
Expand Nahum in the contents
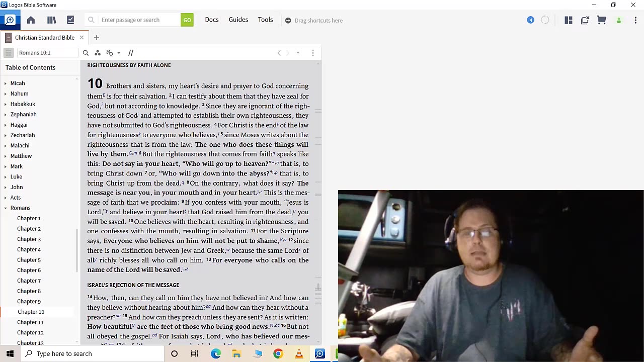coord(6,94)
